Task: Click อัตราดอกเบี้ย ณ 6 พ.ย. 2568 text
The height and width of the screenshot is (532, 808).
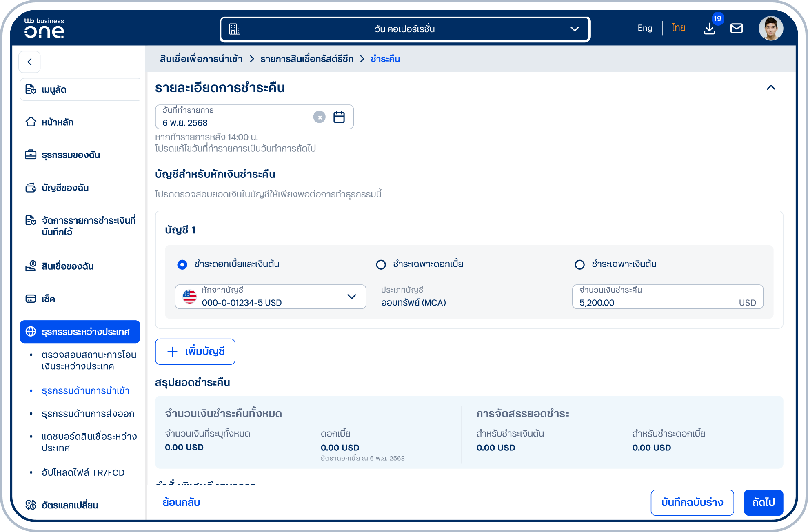Action: tap(363, 458)
